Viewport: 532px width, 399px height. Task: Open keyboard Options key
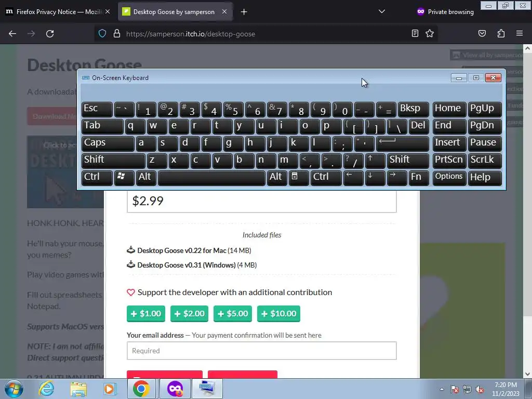click(x=449, y=177)
